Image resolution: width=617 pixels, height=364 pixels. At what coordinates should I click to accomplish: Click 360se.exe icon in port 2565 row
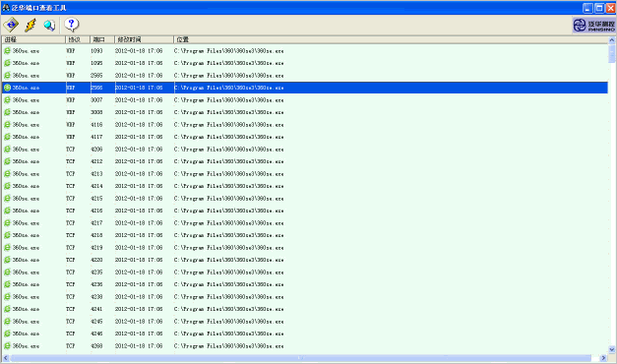pyautogui.click(x=7, y=75)
